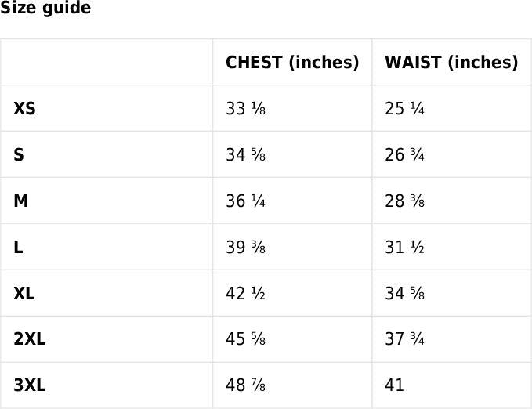Click the 3XL chest value 48 ⅞

click(245, 385)
